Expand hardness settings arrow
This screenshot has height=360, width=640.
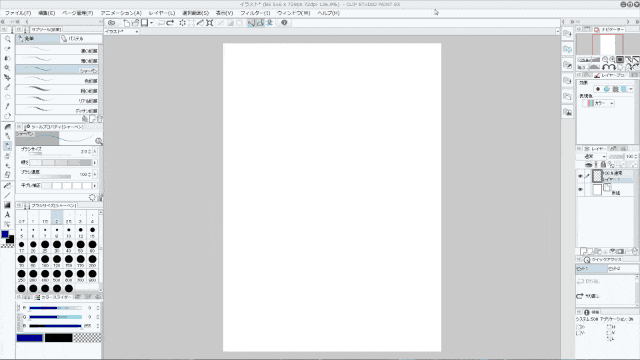coord(95,162)
